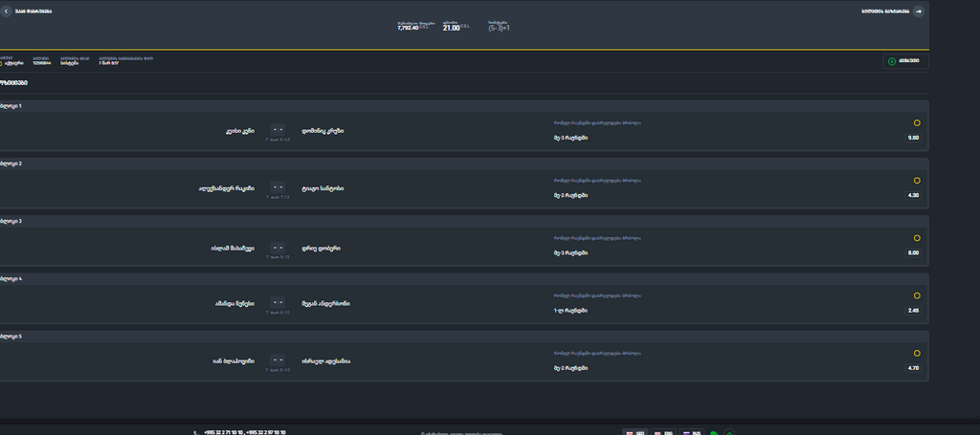
Task: Switch the site language to ENG
Action: 663,433
